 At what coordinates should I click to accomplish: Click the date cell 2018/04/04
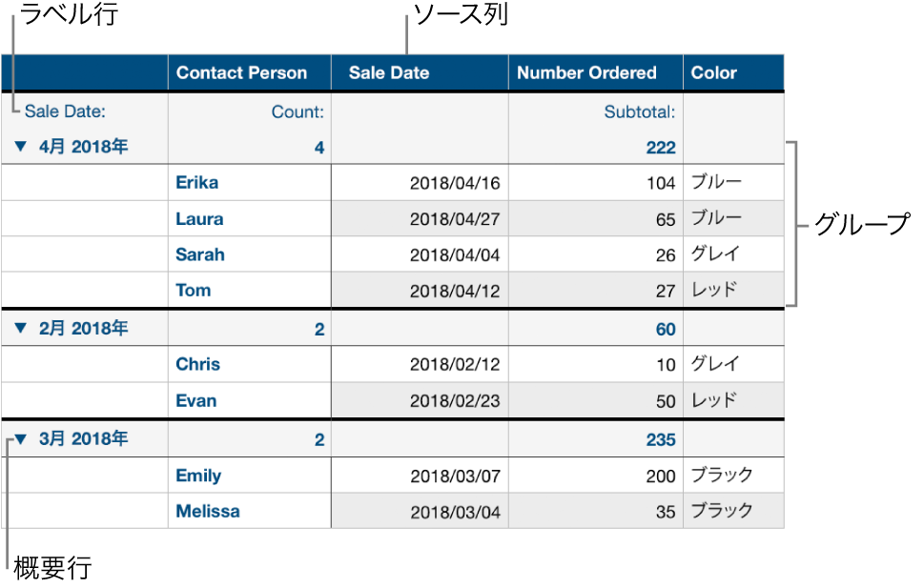tap(454, 255)
